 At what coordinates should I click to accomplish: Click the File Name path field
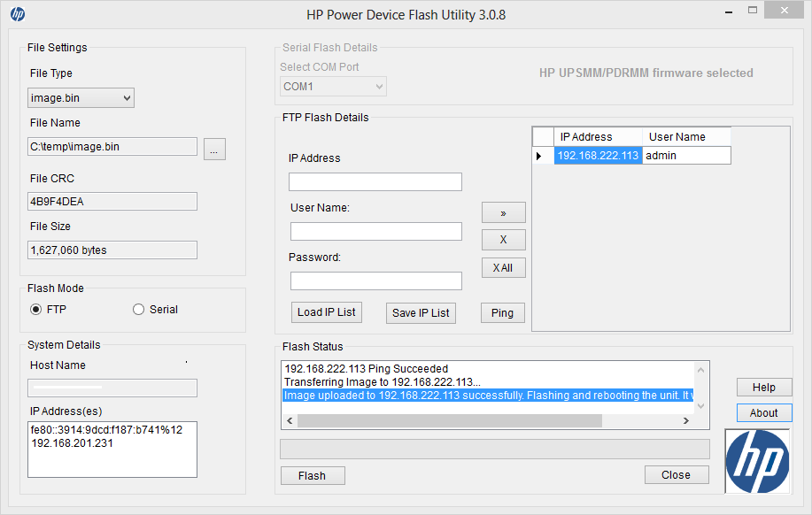112,147
